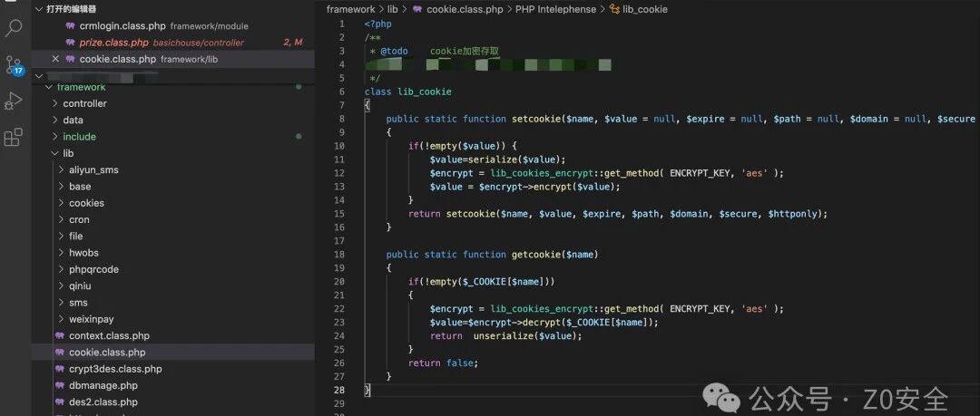
Task: Click the PHP icon beside crmlogin.class.php
Action: point(70,26)
